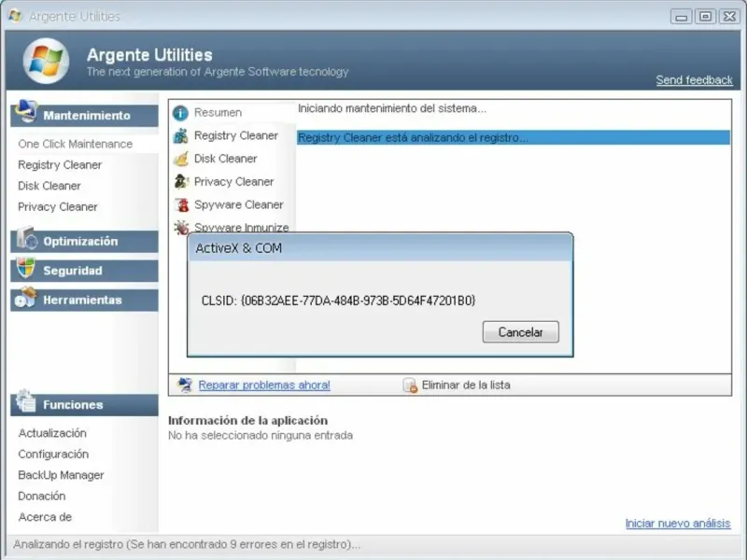The height and width of the screenshot is (560, 747).
Task: Select the Registry Cleaner label in the task list
Action: coord(236,135)
